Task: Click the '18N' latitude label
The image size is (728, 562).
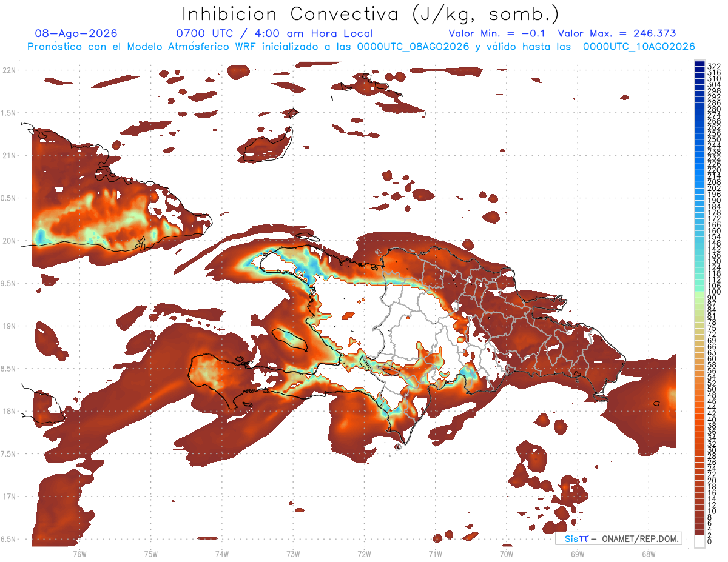Action: pos(10,411)
